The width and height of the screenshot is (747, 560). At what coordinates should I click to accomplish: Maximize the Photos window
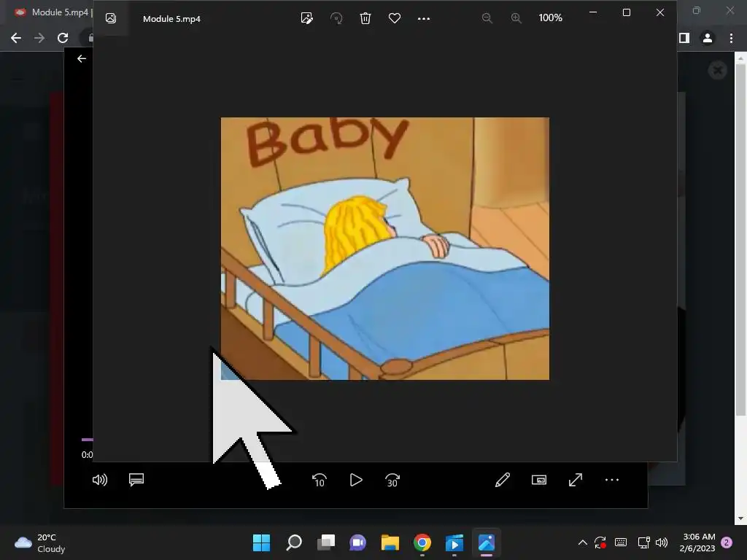[627, 12]
